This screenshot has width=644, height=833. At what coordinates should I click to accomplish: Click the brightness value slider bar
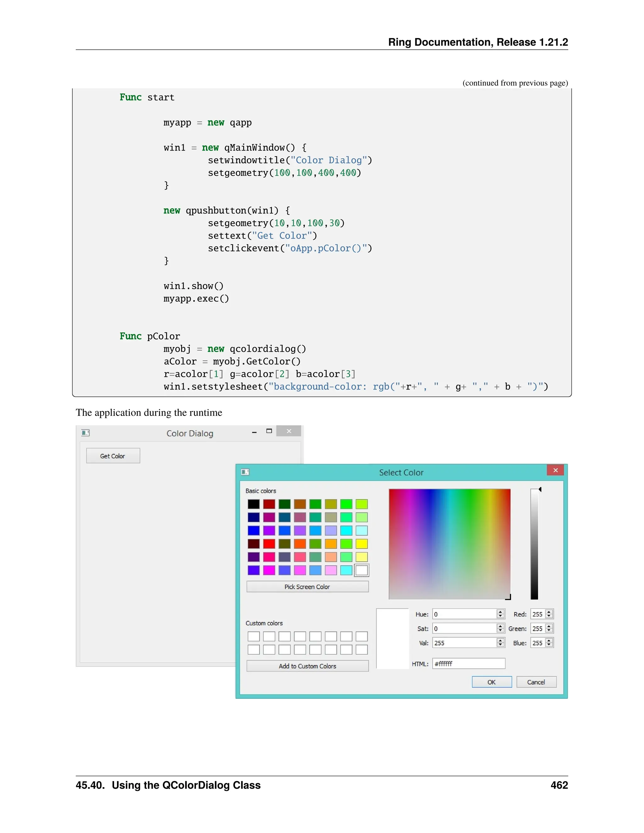(x=534, y=543)
